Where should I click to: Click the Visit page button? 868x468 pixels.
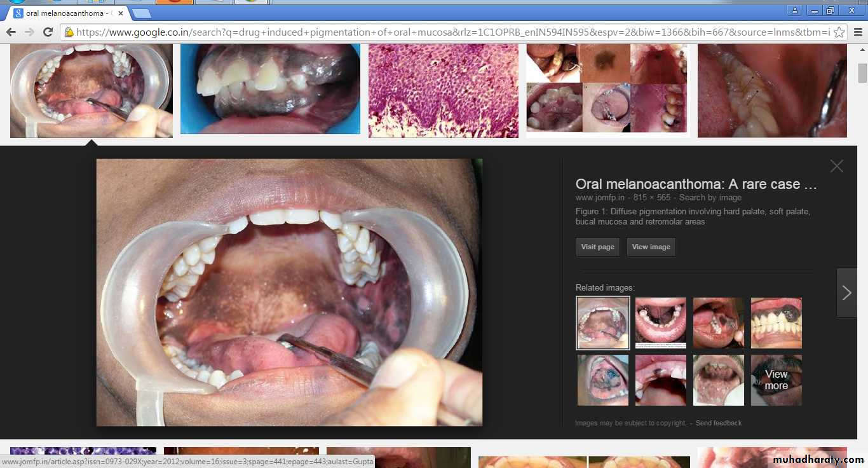[597, 247]
